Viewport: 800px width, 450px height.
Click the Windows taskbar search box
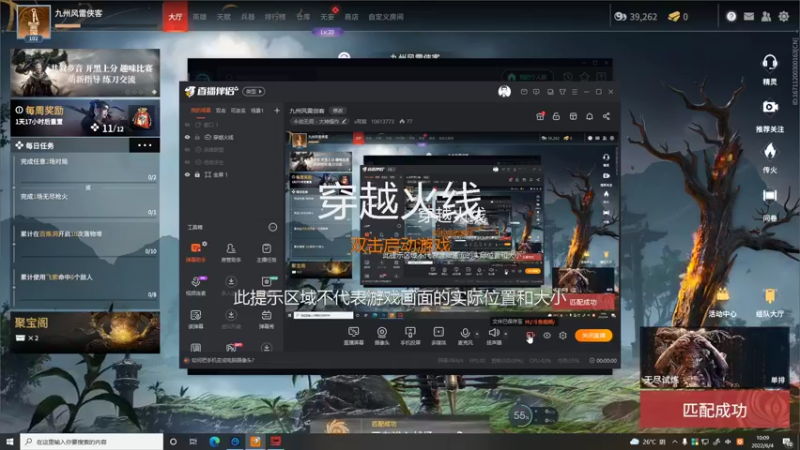point(92,441)
